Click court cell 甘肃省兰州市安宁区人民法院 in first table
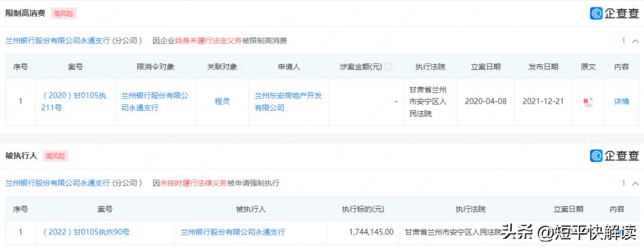Screen dimensions: 644x248 pos(428,102)
